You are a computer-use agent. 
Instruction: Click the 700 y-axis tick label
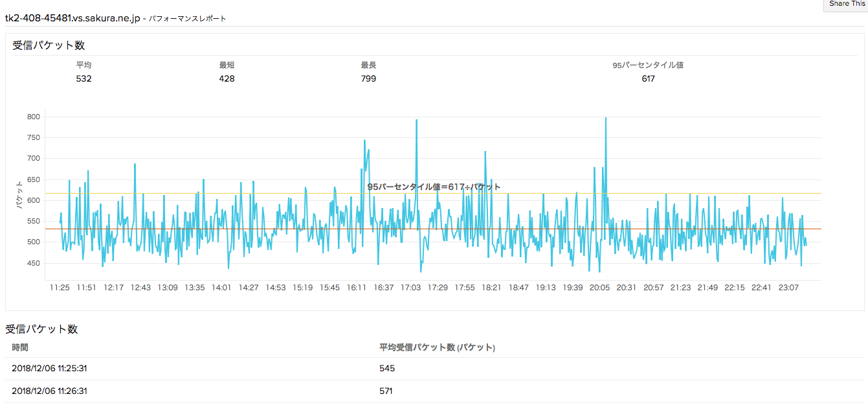[34, 159]
